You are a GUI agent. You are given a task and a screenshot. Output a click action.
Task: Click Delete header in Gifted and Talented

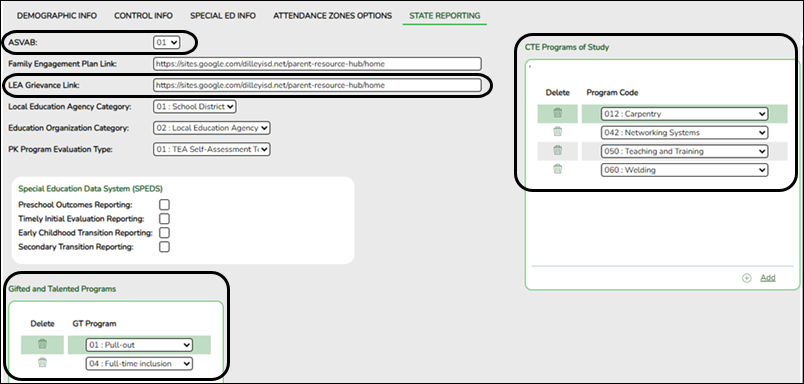coord(43,324)
